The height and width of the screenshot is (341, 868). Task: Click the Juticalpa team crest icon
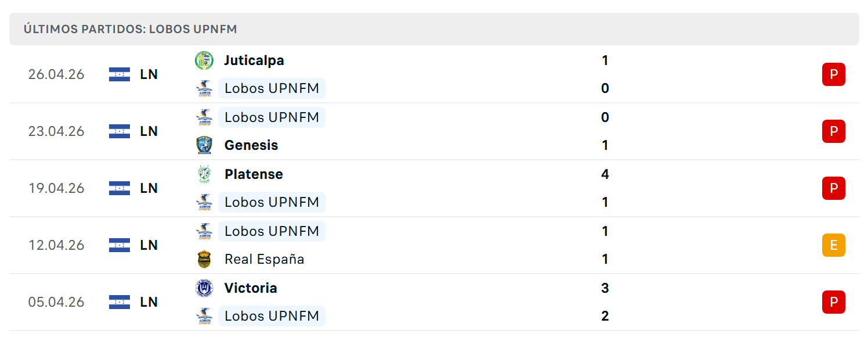tap(204, 60)
